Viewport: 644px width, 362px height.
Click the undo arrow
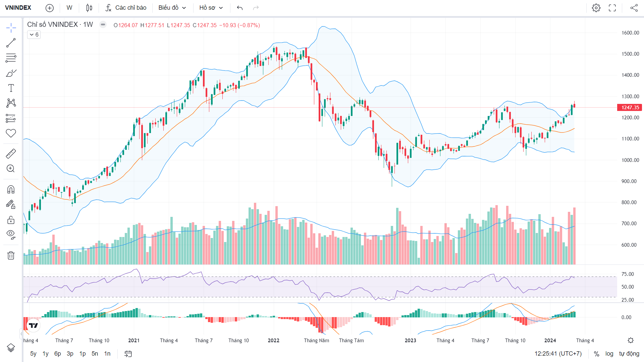click(240, 8)
